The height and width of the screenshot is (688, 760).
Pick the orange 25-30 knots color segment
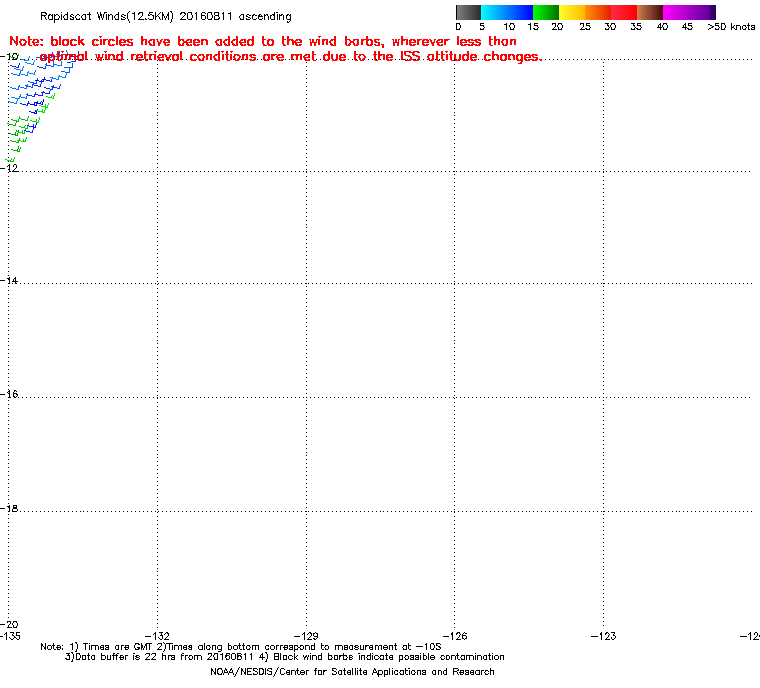(598, 12)
